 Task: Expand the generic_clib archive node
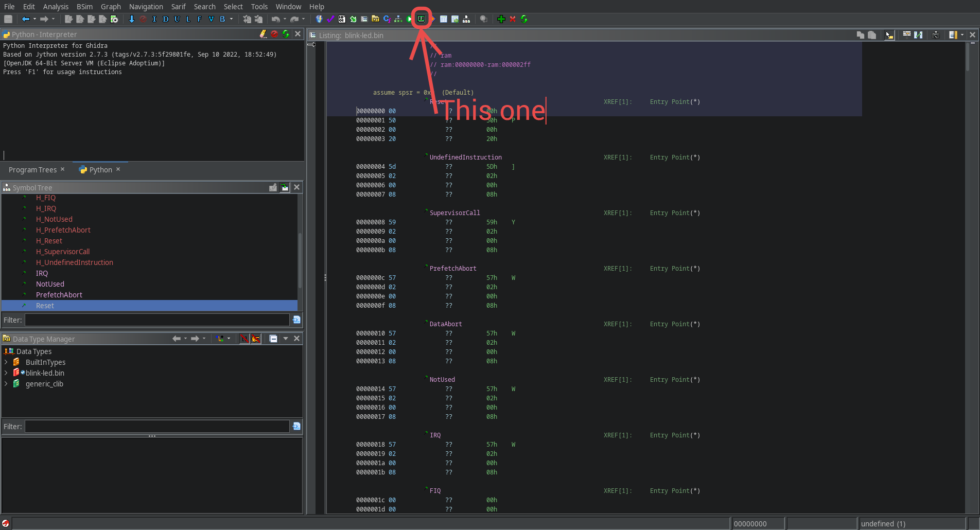(6, 384)
